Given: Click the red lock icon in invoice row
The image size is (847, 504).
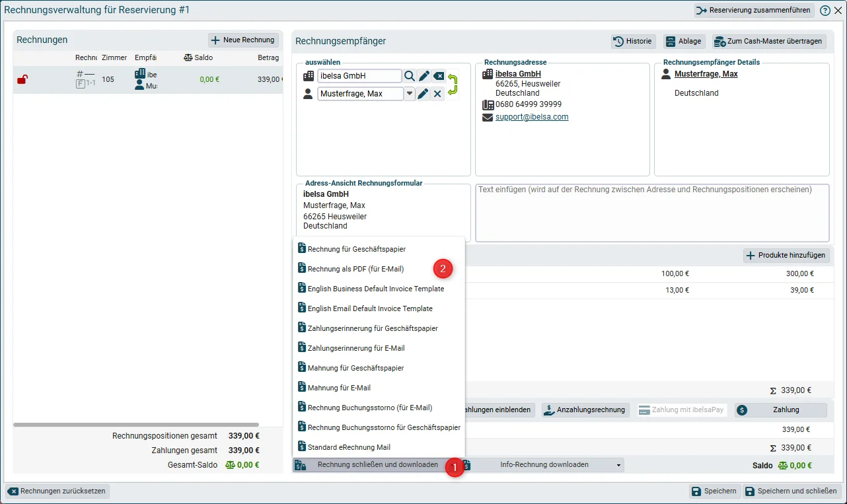Looking at the screenshot, I should click(22, 80).
